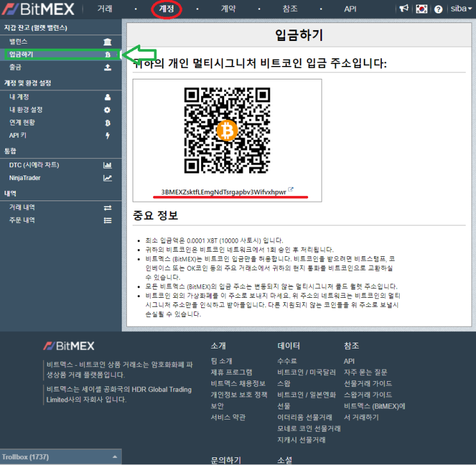Open the 자주 묻는 질문 footer link
This screenshot has width=476, height=465.
366,372
